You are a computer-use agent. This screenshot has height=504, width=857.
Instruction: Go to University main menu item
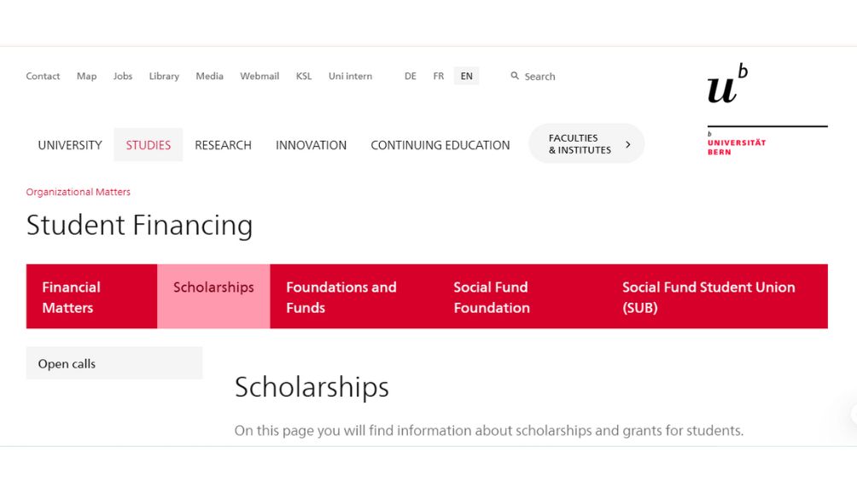pos(70,145)
